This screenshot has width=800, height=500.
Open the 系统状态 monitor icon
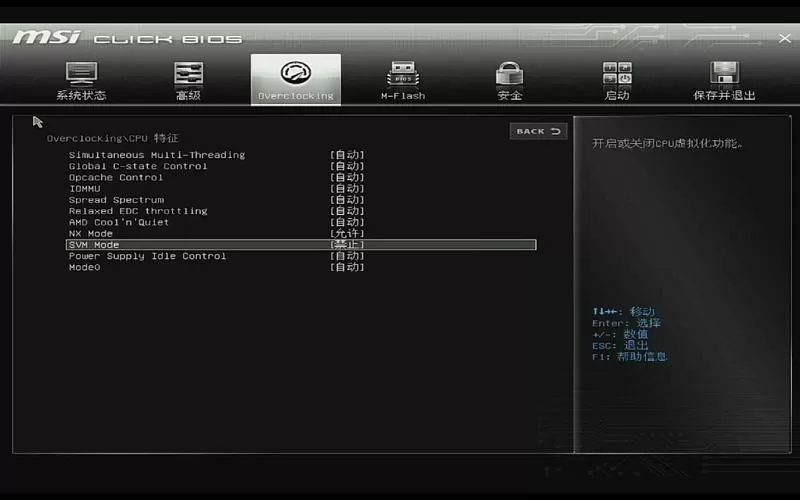coord(81,74)
